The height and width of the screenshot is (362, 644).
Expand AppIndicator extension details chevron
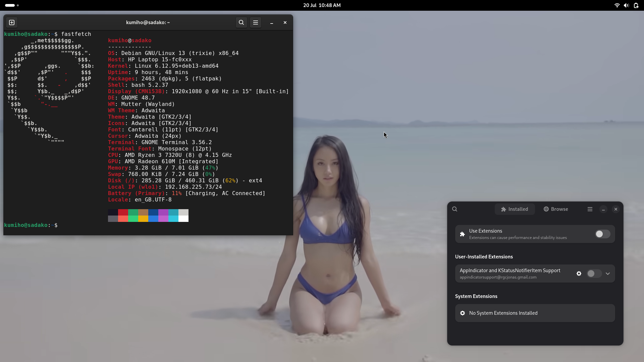point(607,274)
